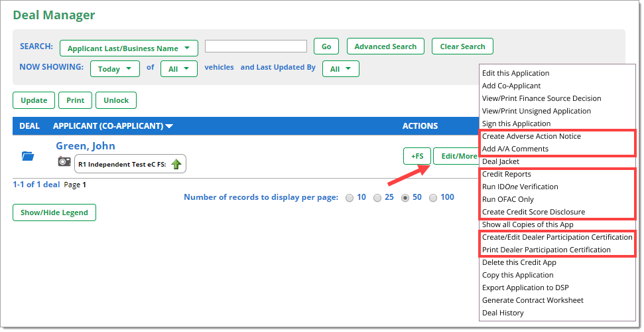Select 100 records per page
Screen dimensions: 644x332
433,198
